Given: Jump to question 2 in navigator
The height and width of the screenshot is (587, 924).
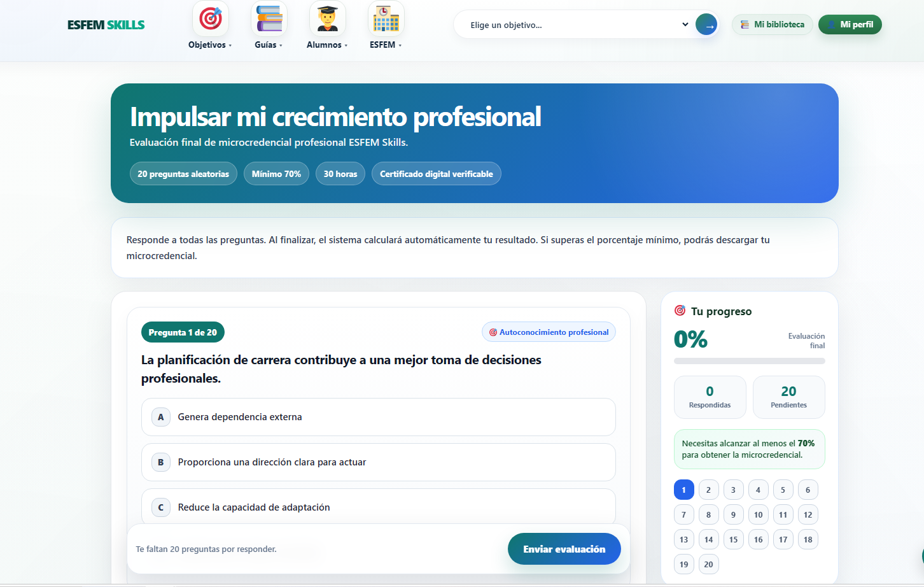Looking at the screenshot, I should point(709,490).
